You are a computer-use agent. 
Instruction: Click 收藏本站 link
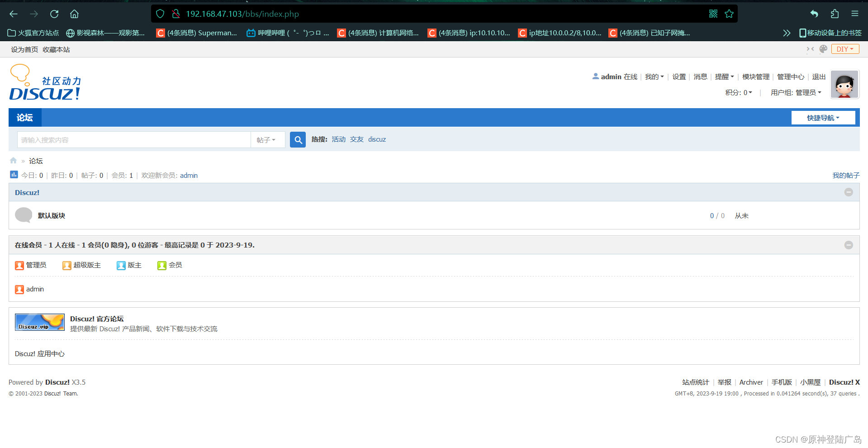click(56, 49)
